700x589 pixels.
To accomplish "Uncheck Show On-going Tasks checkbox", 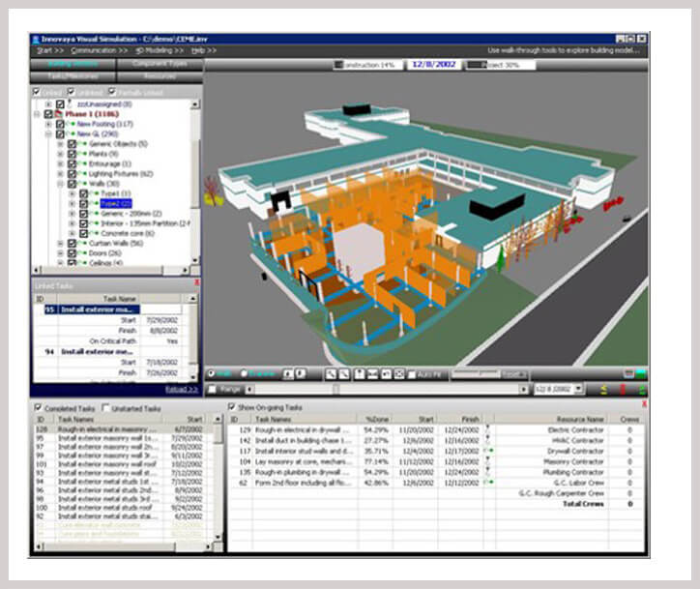I will coord(231,407).
